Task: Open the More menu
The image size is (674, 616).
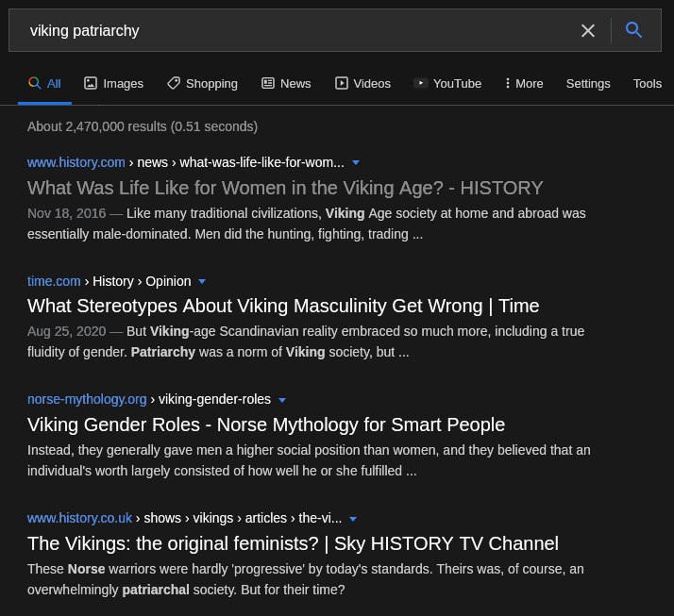Action: (524, 83)
